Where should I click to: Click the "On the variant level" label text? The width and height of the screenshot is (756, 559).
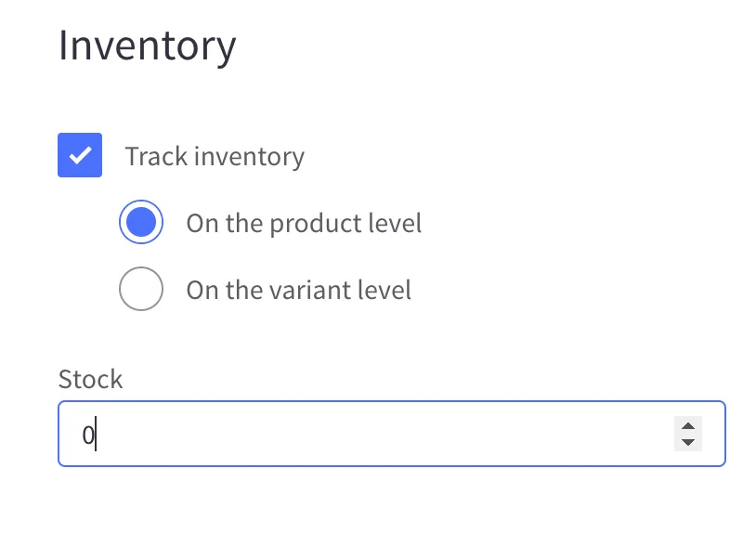click(x=298, y=290)
